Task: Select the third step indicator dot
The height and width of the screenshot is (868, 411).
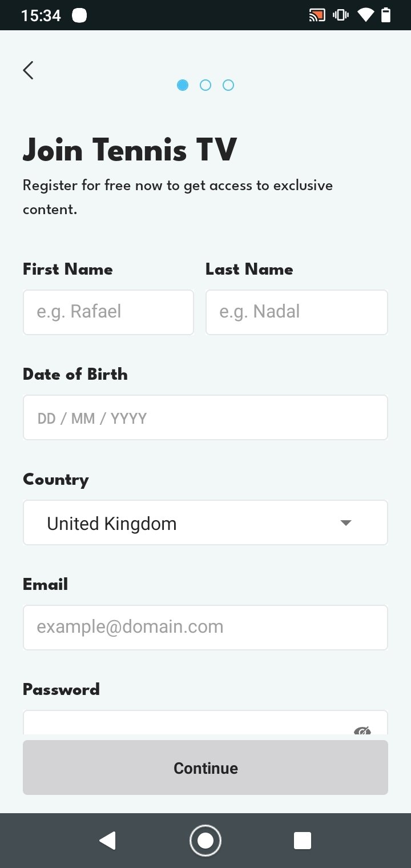Action: point(228,85)
